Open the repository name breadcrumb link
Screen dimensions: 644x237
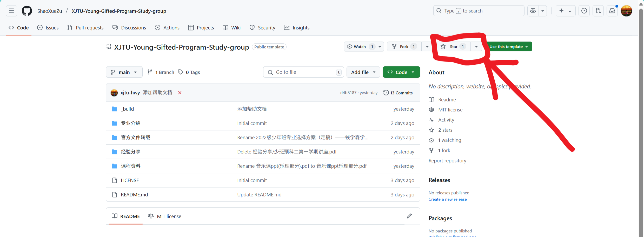(x=119, y=11)
